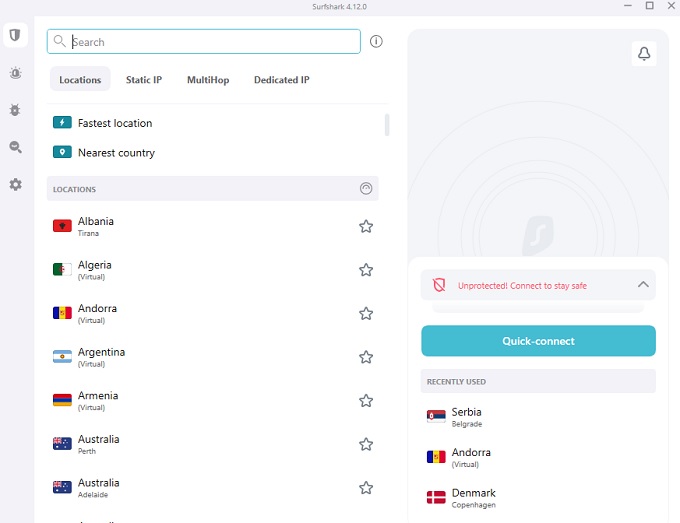Focus the Search input field
The image size is (680, 523).
pyautogui.click(x=203, y=42)
